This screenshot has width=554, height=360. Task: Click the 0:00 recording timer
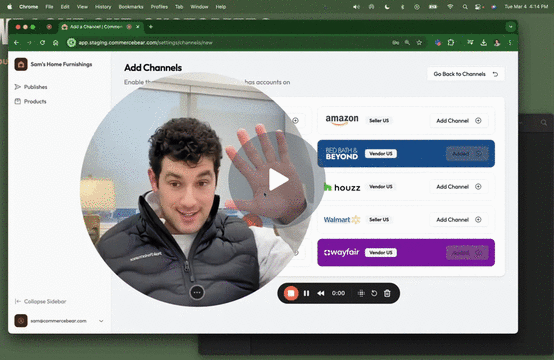pos(338,293)
